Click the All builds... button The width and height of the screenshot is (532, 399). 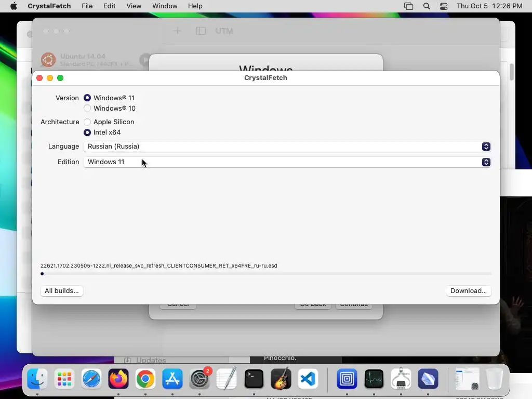(62, 291)
